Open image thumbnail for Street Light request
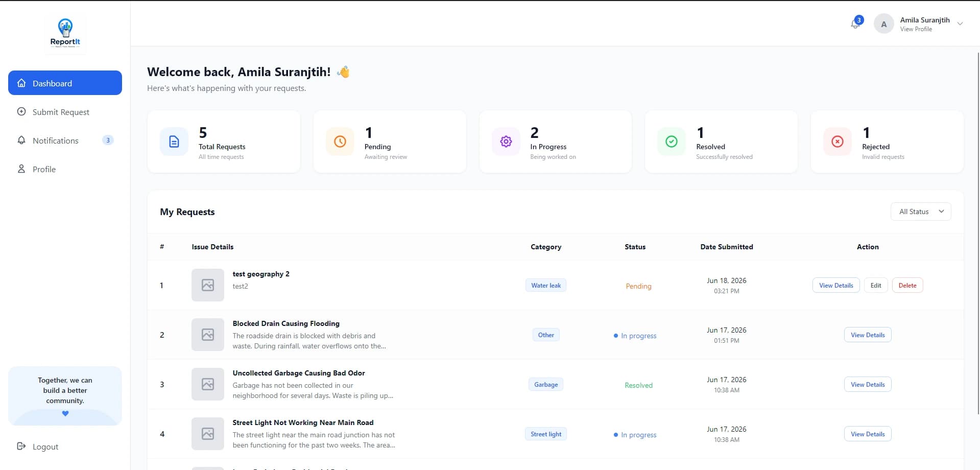Screen dimensions: 980x470 208,434
